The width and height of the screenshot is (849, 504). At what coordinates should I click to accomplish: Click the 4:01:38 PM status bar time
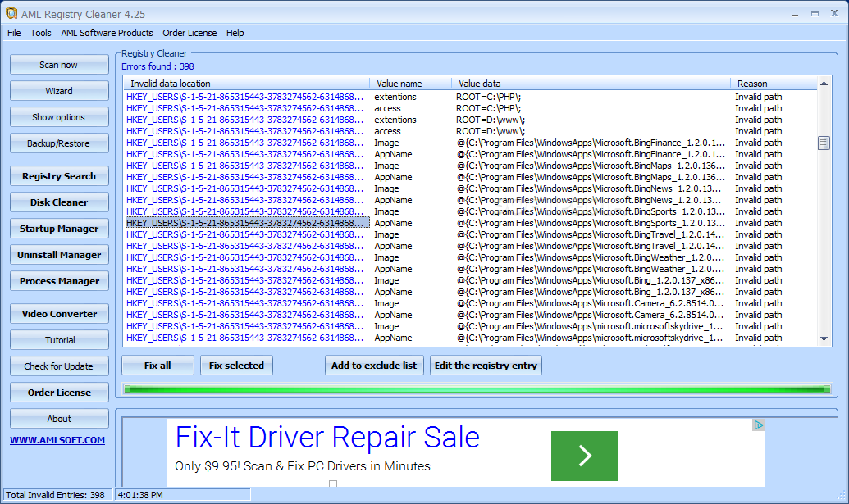coord(140,495)
